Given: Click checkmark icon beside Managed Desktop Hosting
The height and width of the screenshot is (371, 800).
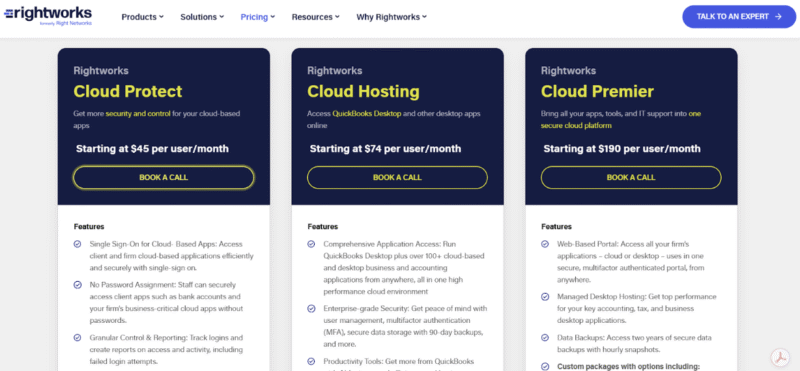Looking at the screenshot, I should 545,296.
